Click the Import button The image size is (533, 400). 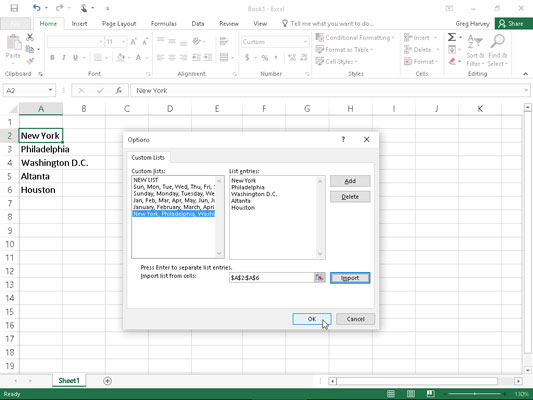pyautogui.click(x=350, y=278)
